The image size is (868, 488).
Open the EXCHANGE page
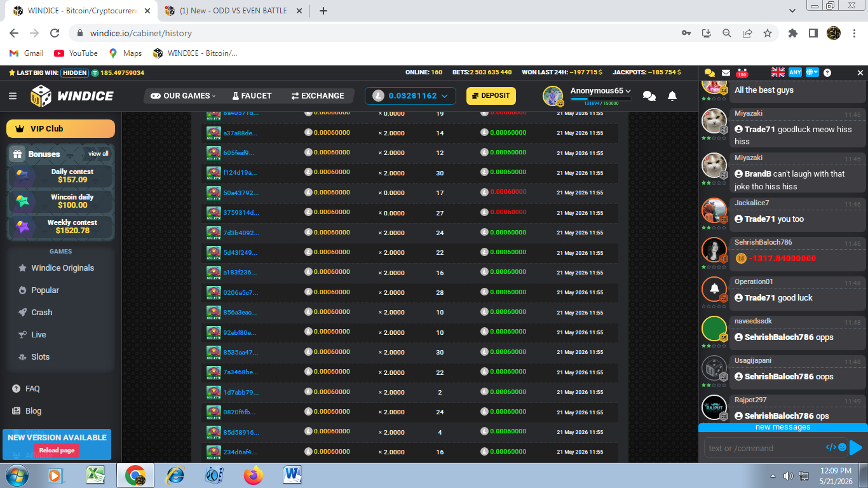318,96
